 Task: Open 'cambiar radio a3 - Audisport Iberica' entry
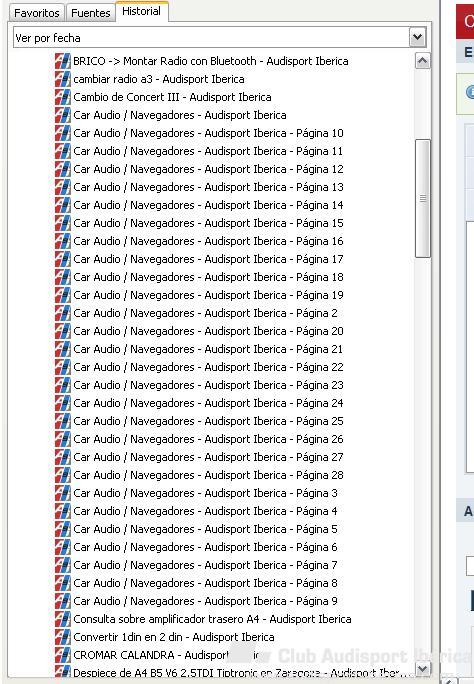click(x=159, y=79)
